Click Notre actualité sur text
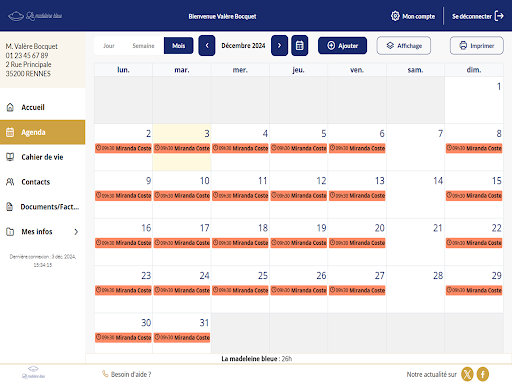This screenshot has height=384, width=512. click(432, 374)
